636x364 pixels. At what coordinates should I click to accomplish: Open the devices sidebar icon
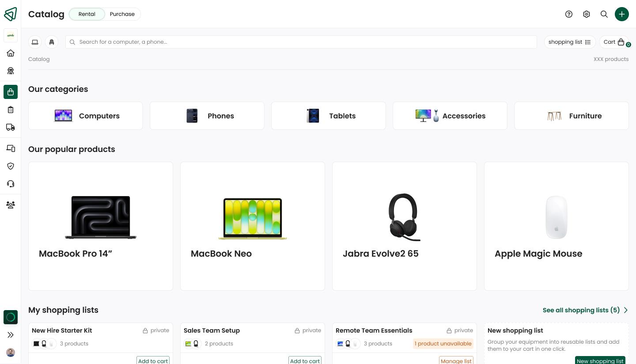click(x=11, y=148)
